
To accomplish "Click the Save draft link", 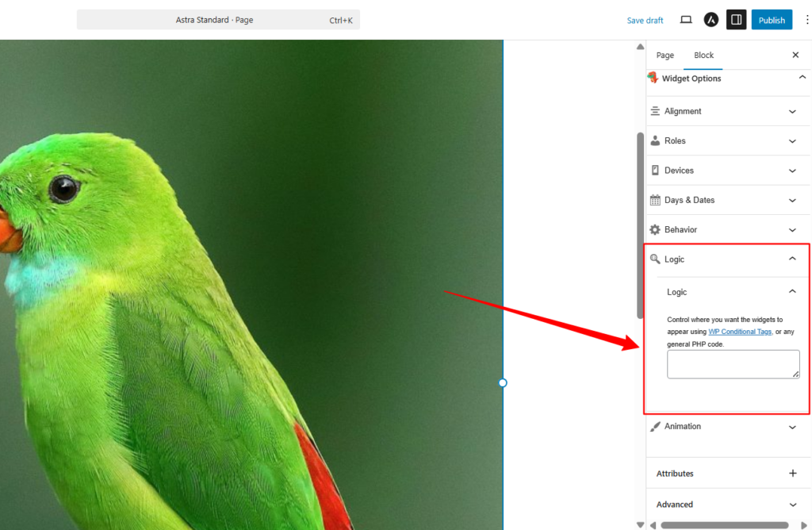I will pyautogui.click(x=645, y=21).
